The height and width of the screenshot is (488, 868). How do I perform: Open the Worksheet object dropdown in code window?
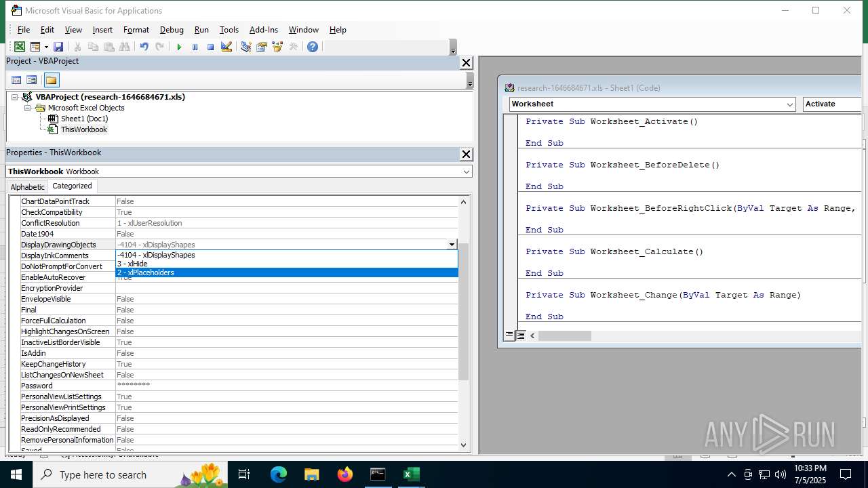coord(790,104)
